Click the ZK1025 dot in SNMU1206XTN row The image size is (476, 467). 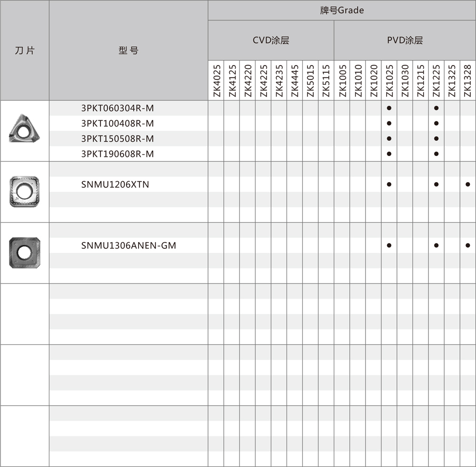389,184
